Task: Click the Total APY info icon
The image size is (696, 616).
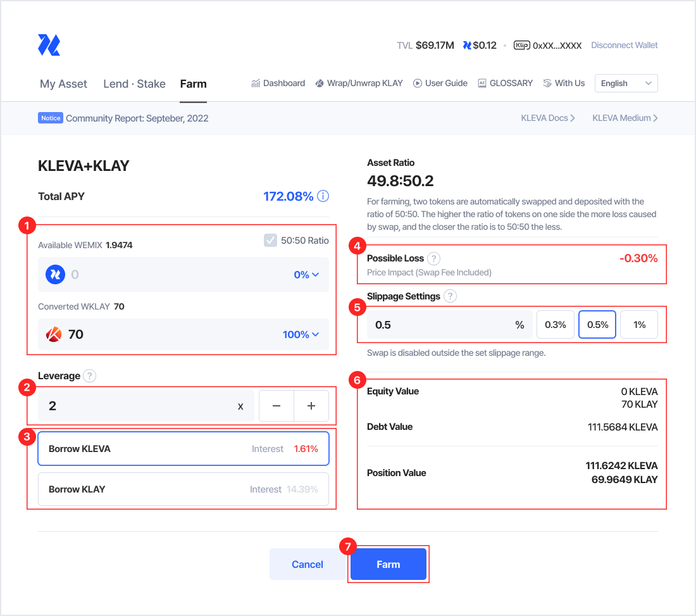Action: point(323,196)
